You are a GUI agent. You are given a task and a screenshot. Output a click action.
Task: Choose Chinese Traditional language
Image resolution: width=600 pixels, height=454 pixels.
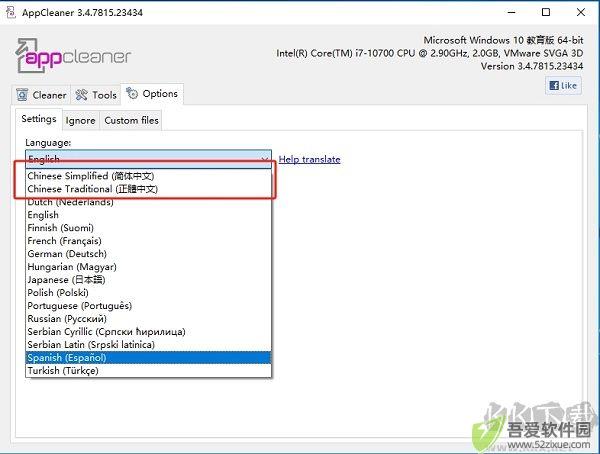148,189
